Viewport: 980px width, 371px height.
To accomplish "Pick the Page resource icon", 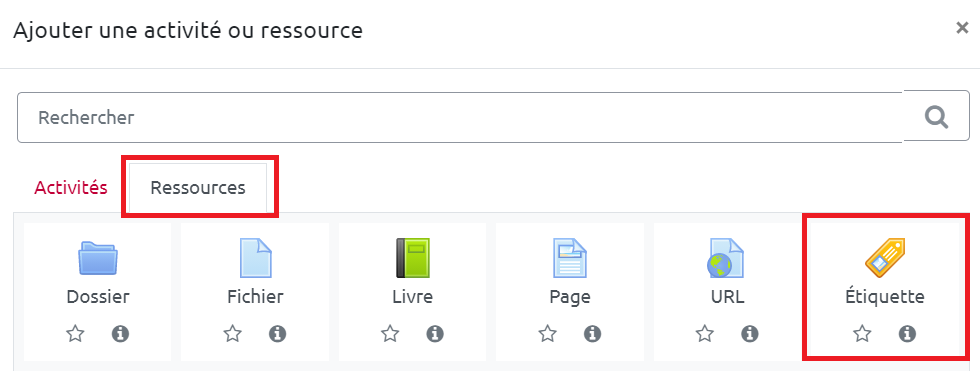I will tap(570, 258).
